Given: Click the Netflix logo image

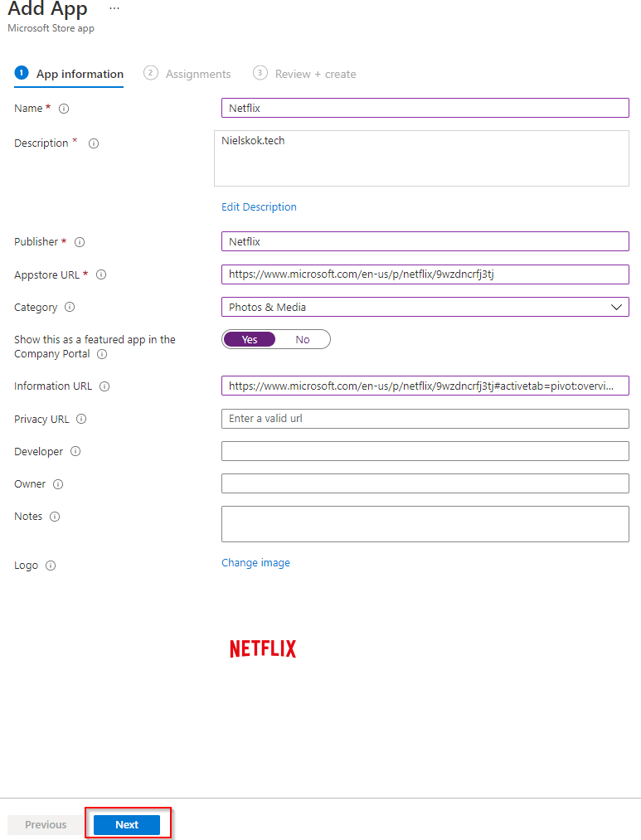Looking at the screenshot, I should 263,648.
